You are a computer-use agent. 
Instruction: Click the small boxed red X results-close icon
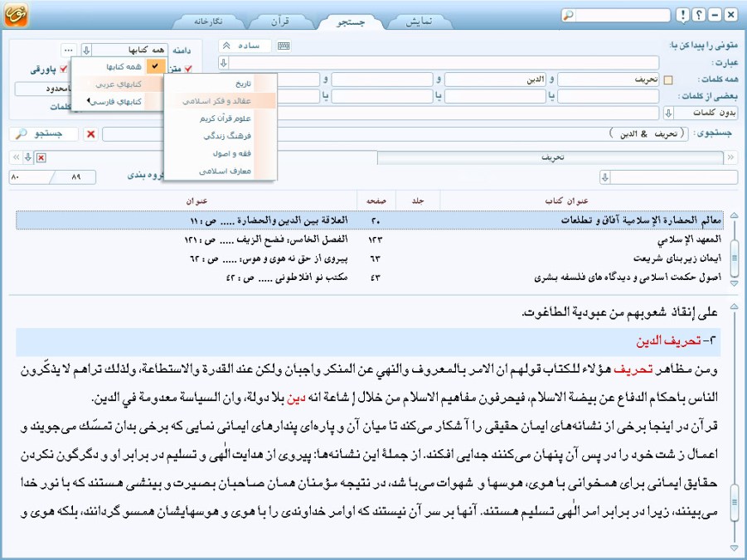point(41,157)
